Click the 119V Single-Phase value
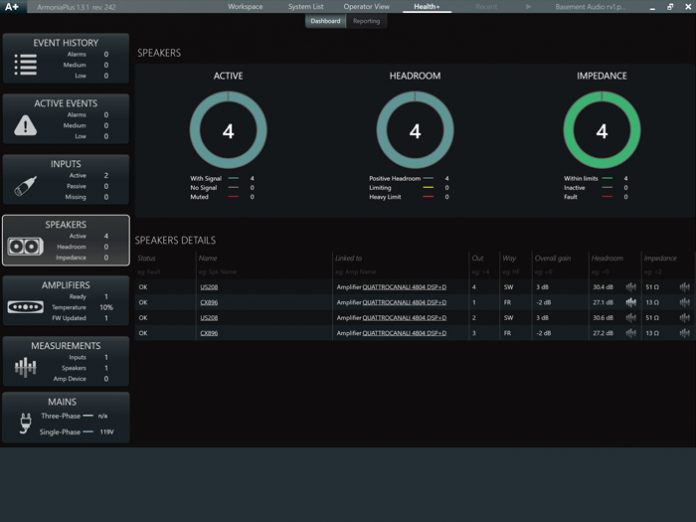This screenshot has width=696, height=522. pos(107,432)
